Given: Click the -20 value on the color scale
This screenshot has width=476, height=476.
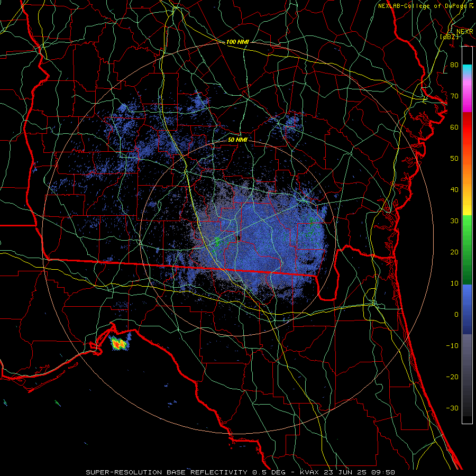Looking at the screenshot, I should tap(452, 377).
